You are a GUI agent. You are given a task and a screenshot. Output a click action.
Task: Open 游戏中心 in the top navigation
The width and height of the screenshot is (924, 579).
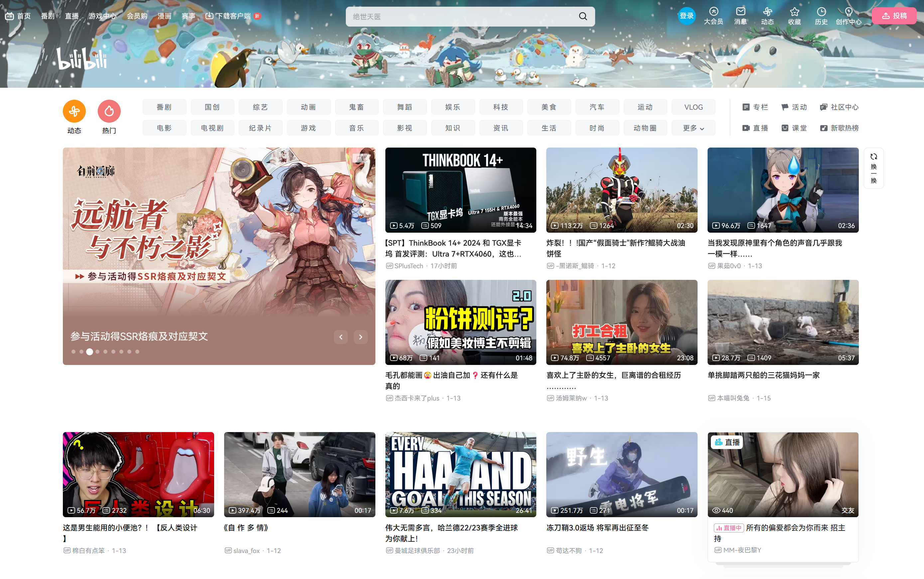(x=102, y=16)
